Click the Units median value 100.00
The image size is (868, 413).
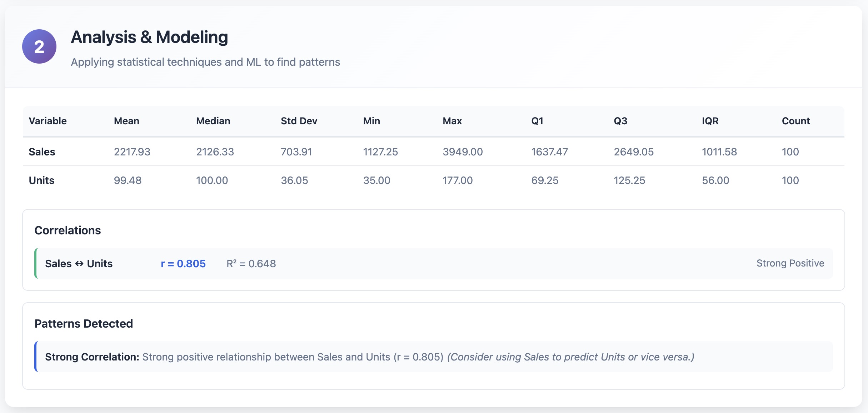pos(212,180)
